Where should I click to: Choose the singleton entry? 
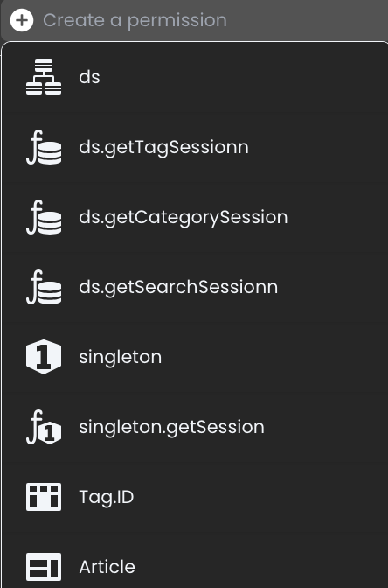(x=195, y=357)
